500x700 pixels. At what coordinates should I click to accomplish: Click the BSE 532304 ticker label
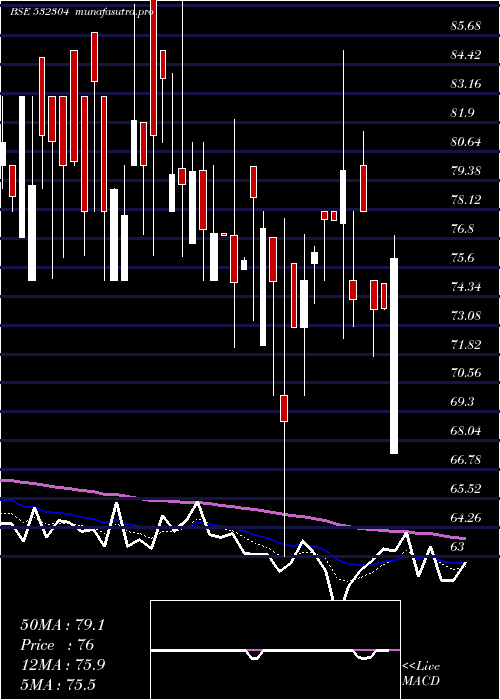[x=39, y=12]
